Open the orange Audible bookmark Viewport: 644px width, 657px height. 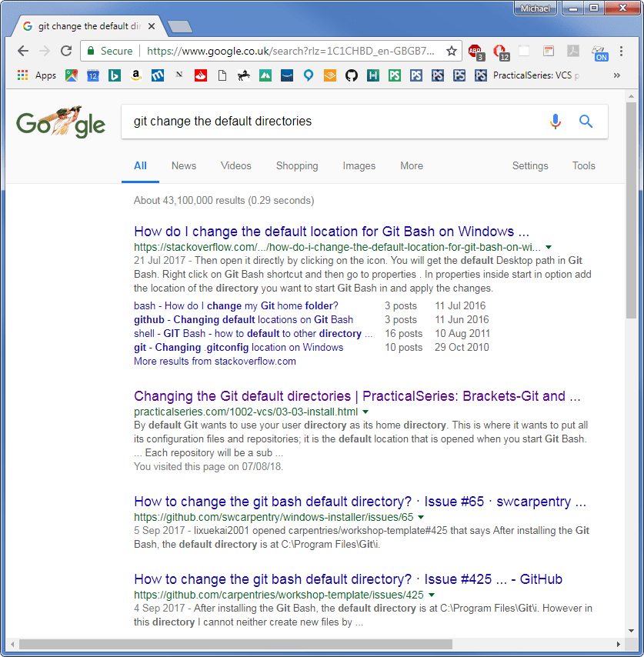coord(330,75)
